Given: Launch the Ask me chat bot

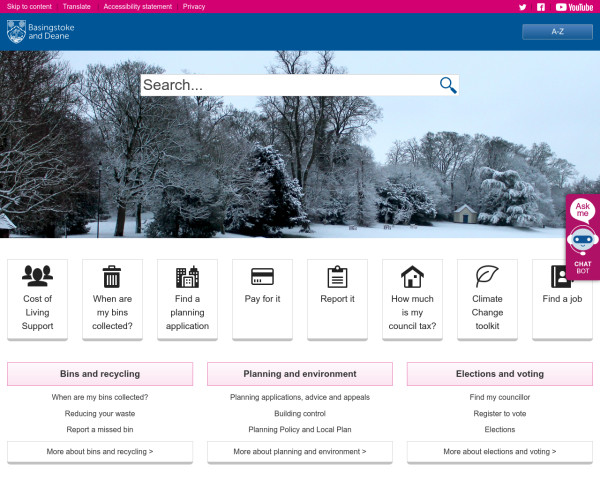Looking at the screenshot, I should tap(582, 238).
